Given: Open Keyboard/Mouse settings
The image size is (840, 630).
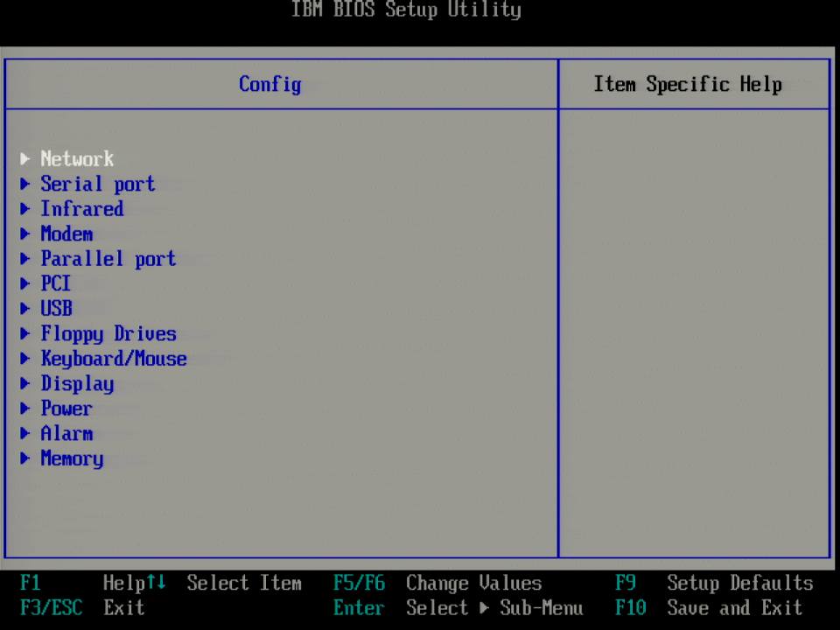Looking at the screenshot, I should point(113,359).
